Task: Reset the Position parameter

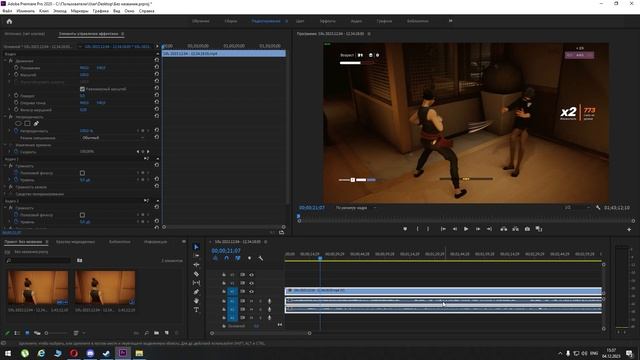Action: [x=157, y=68]
